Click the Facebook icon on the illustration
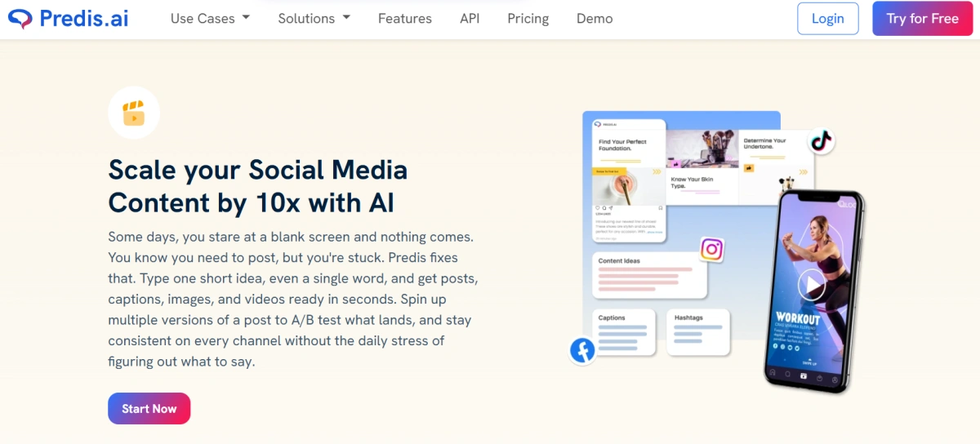 [x=582, y=351]
